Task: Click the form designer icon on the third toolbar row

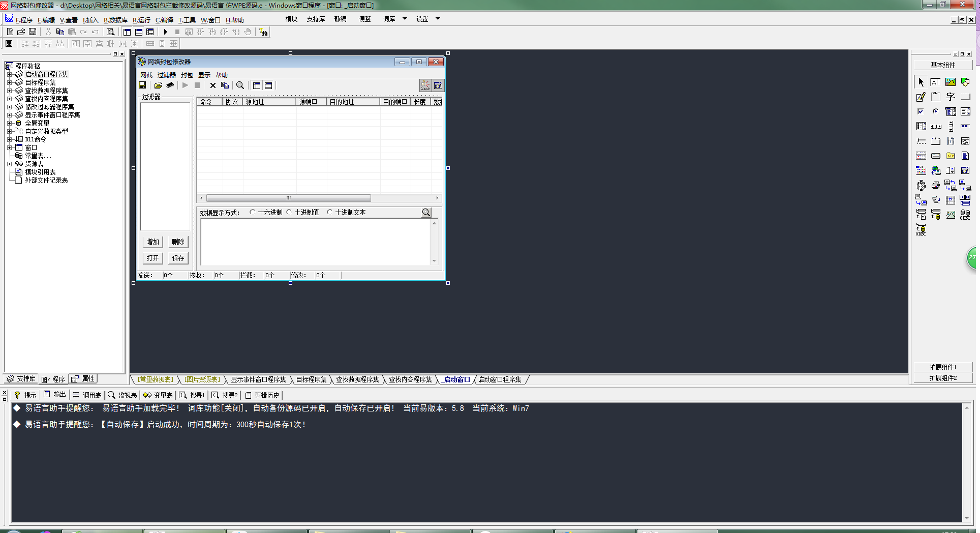Action: tap(9, 44)
